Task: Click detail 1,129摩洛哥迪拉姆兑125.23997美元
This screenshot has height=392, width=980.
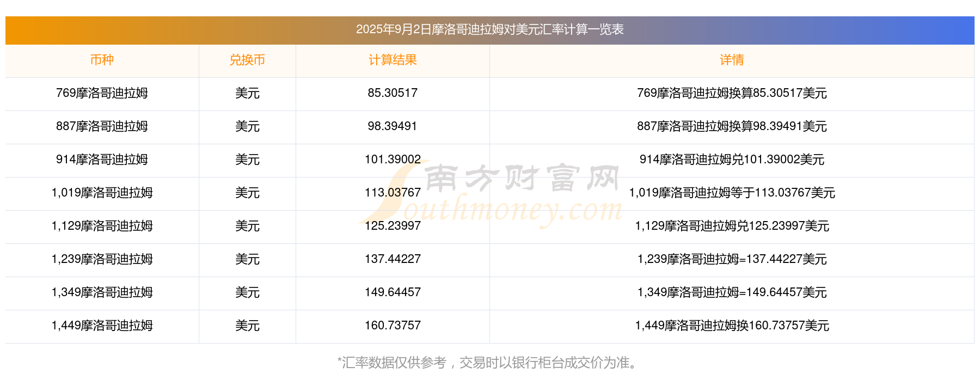Action: pyautogui.click(x=732, y=226)
